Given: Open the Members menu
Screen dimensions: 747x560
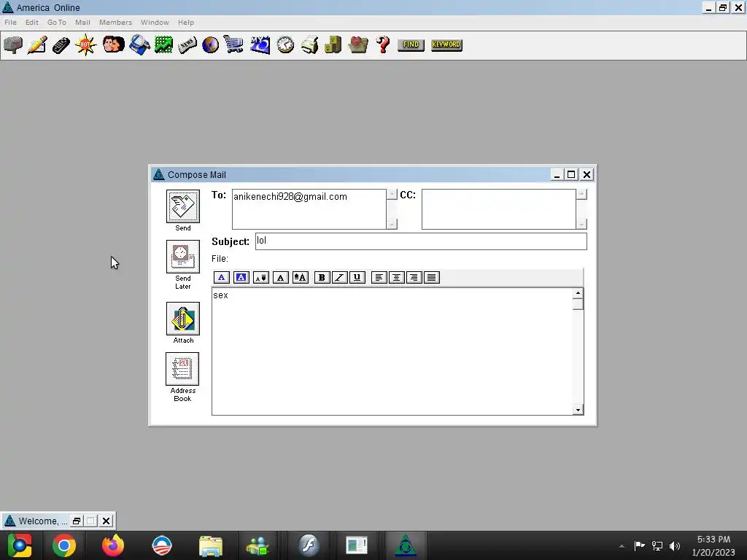Looking at the screenshot, I should coord(115,23).
